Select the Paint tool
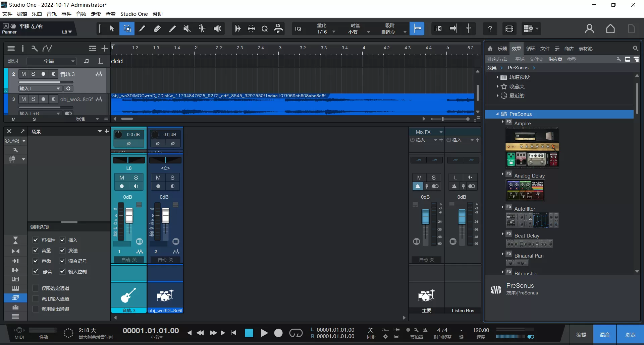This screenshot has width=644, height=345. 172,28
